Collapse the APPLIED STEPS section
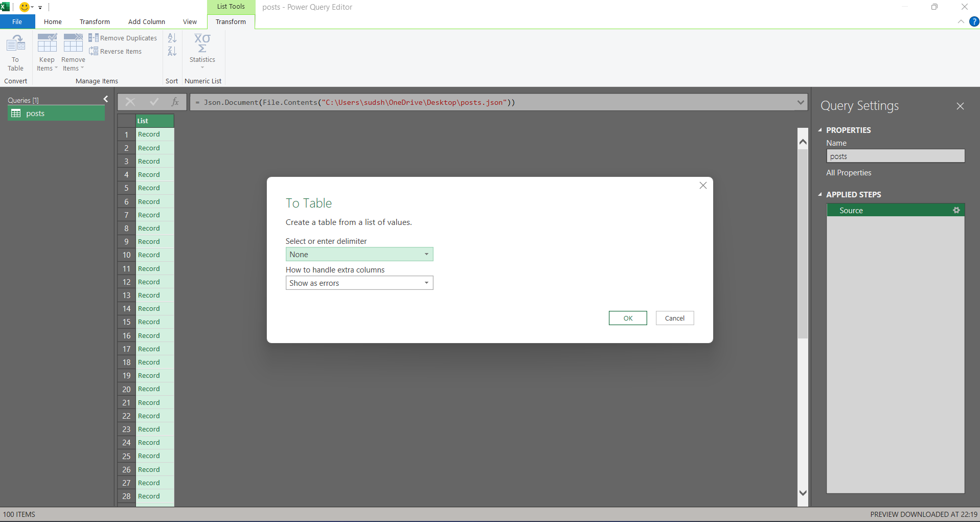Screen dimensions: 980x522 (x=821, y=194)
